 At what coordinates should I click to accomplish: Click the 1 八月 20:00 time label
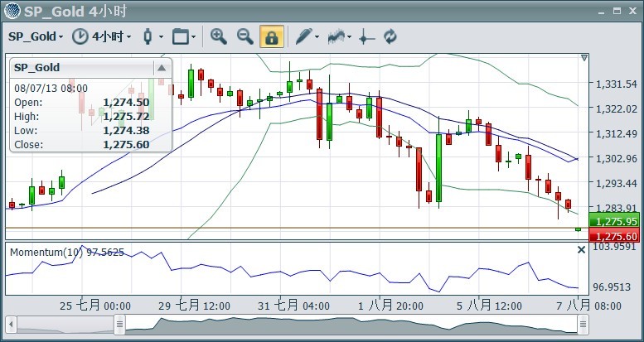click(390, 306)
